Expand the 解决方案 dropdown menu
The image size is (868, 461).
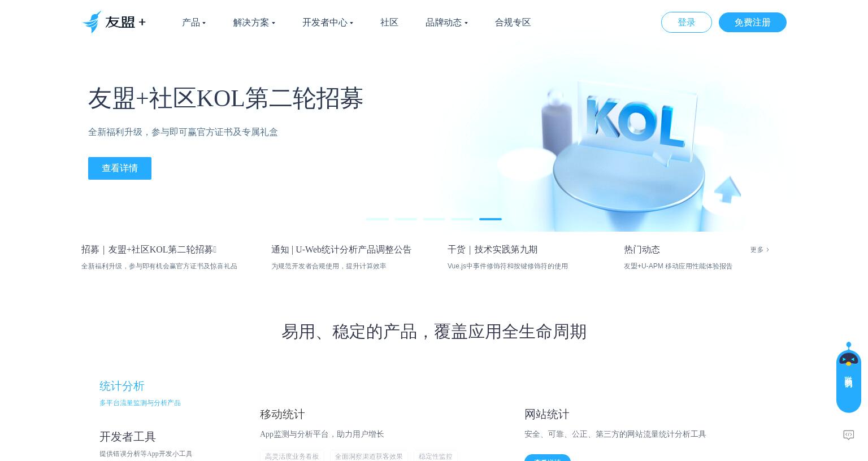pos(254,23)
